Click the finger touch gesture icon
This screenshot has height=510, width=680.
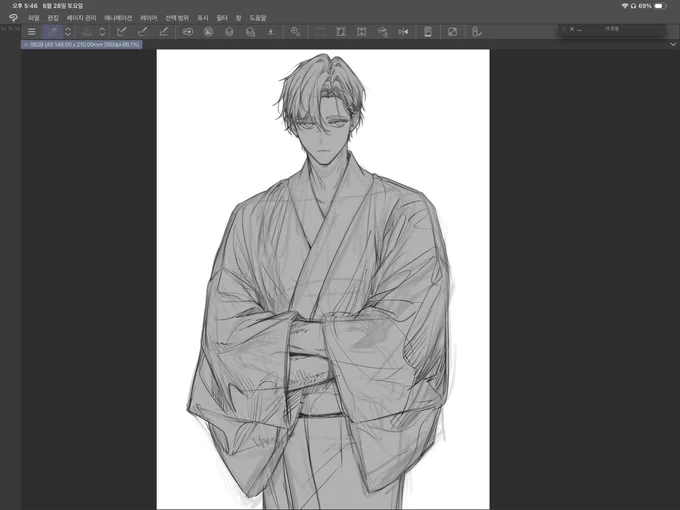pos(476,32)
